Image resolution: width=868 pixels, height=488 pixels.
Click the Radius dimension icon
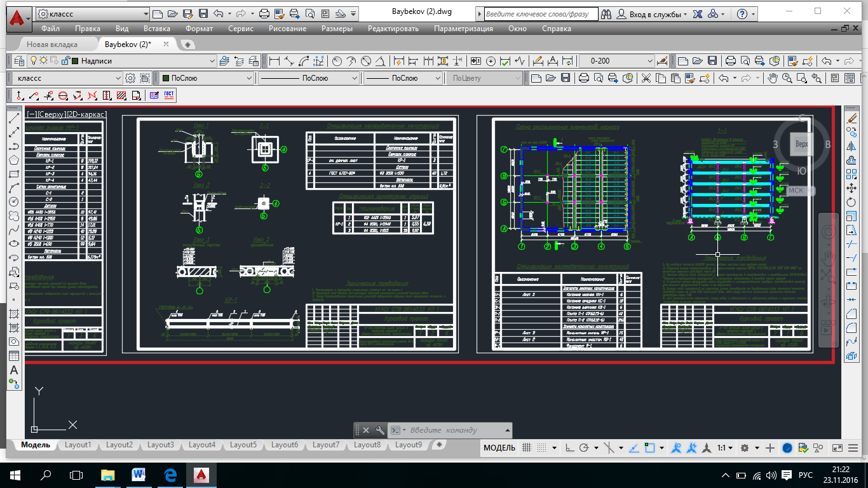coord(337,61)
